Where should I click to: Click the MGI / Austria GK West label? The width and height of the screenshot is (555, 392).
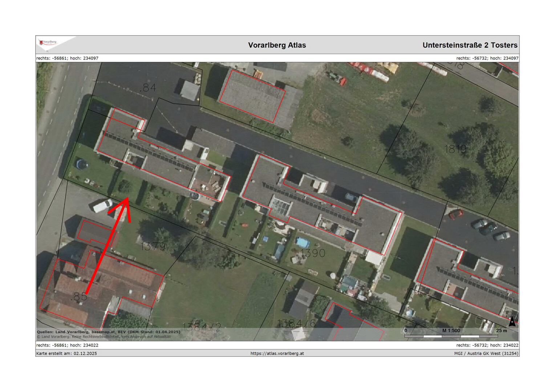[486, 353]
